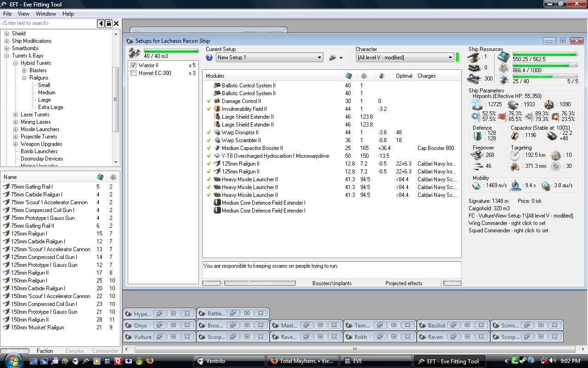The width and height of the screenshot is (588, 368).
Task: Open Firefox from the quick launch bar
Action: (x=149, y=361)
